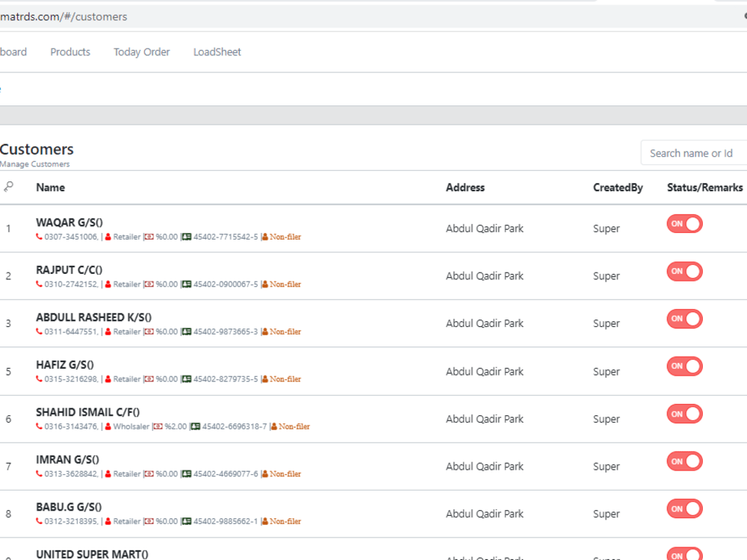Click the user icon in ABDULL RASHEED row
Viewport: 747px width, 560px height.
[108, 332]
